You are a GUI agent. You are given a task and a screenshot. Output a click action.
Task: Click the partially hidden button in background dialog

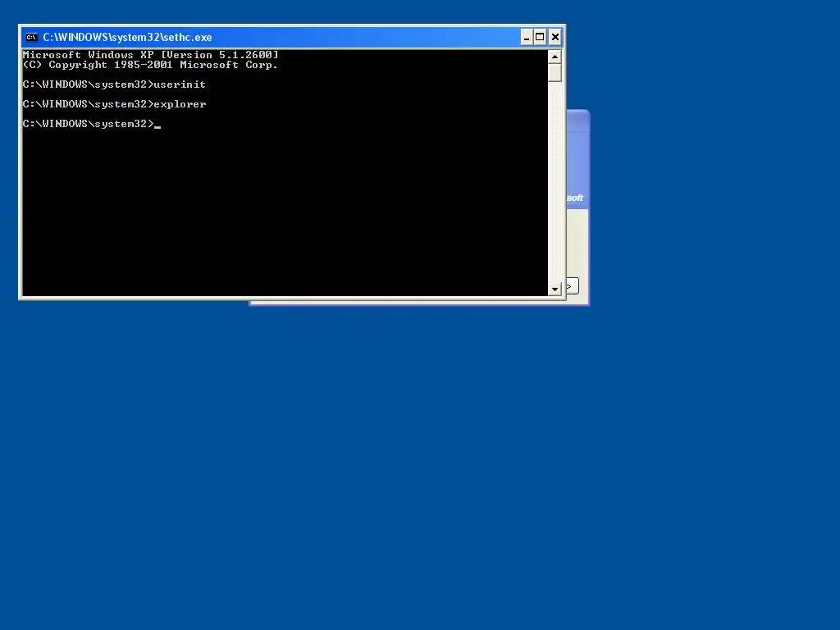click(x=572, y=286)
